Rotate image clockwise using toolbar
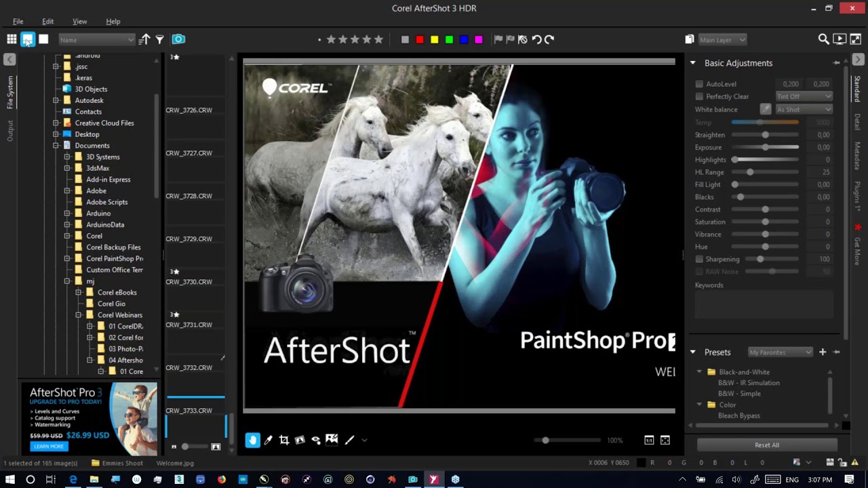The width and height of the screenshot is (868, 488). click(549, 39)
